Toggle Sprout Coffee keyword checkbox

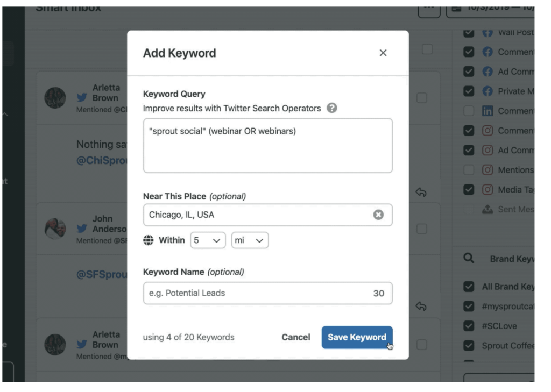click(x=469, y=346)
